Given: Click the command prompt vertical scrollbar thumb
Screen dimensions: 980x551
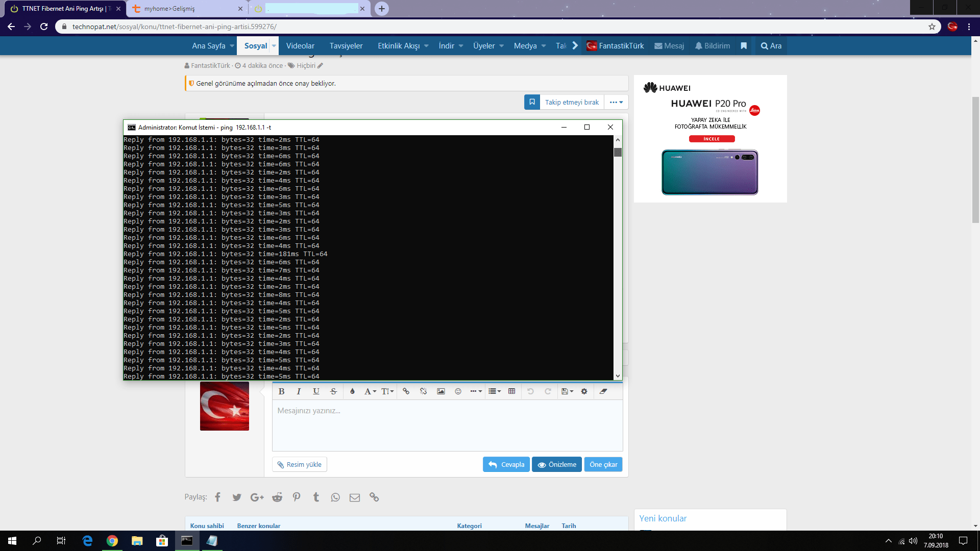Looking at the screenshot, I should coord(618,153).
